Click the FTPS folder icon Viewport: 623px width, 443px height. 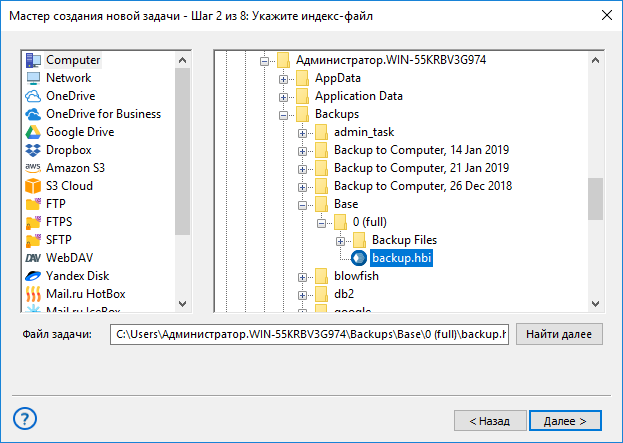(33, 222)
